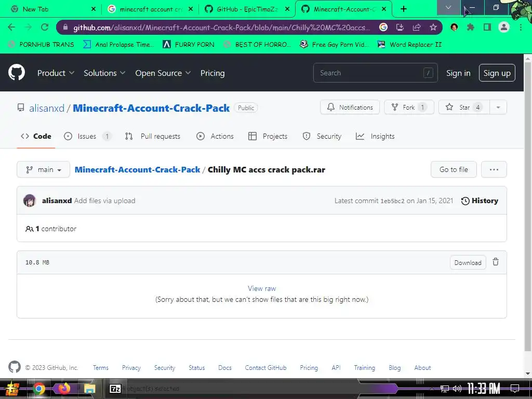The height and width of the screenshot is (399, 532).
Task: Open the tab search chevron
Action: click(448, 7)
